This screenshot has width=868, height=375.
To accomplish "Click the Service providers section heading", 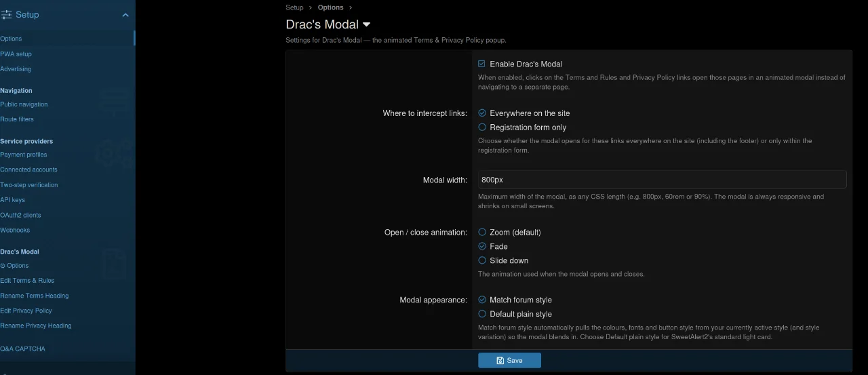I will pos(26,141).
